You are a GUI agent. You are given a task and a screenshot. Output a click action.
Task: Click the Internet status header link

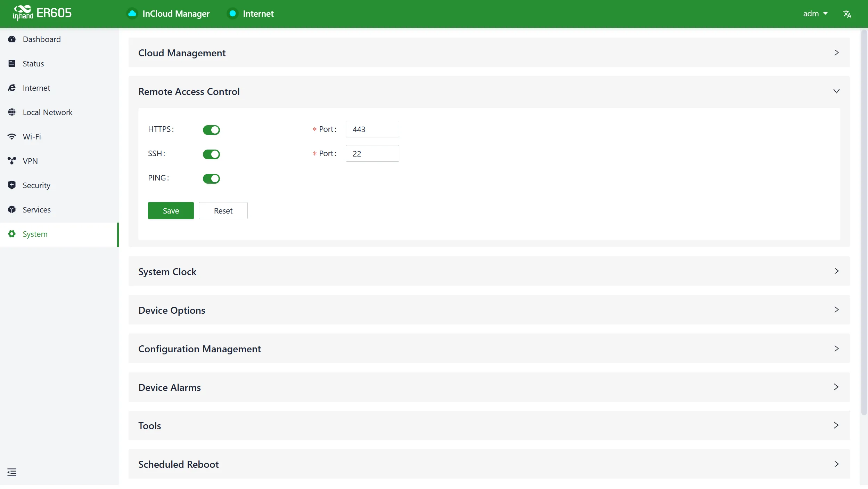[x=258, y=14]
